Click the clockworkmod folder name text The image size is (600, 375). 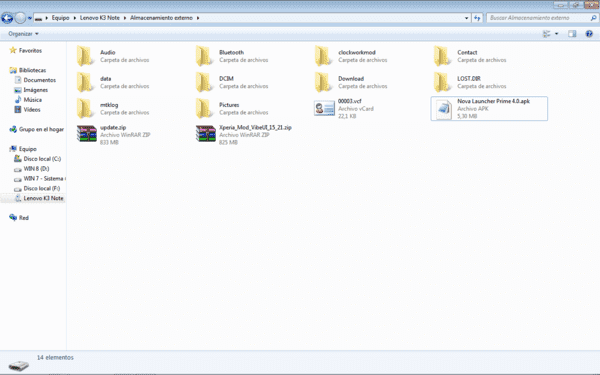coord(357,52)
